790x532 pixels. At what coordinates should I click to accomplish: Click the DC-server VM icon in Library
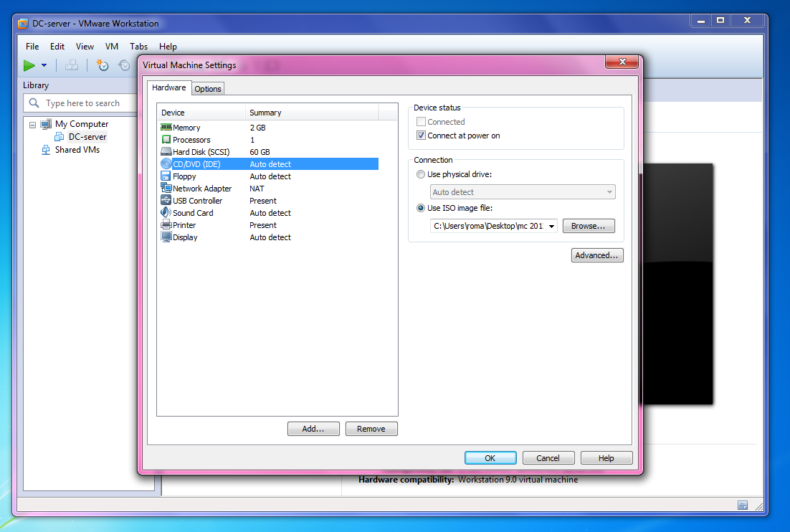point(60,136)
